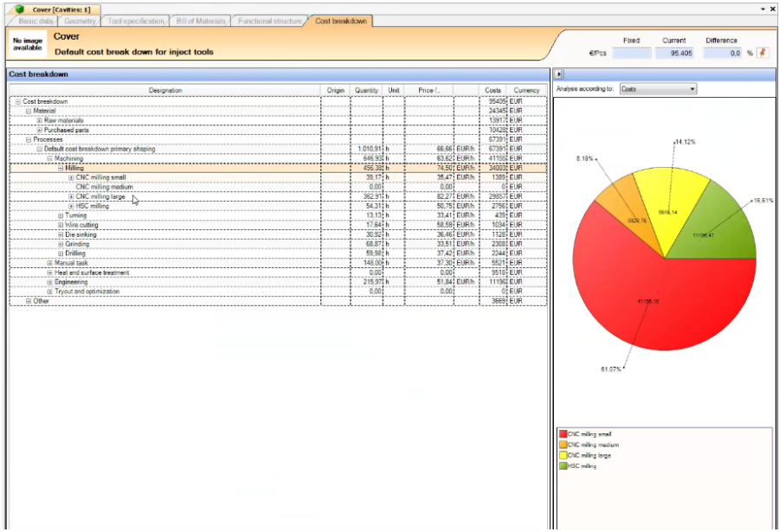Pin the current cost with the pushpin icon
This screenshot has width=779, height=532.
coord(762,53)
